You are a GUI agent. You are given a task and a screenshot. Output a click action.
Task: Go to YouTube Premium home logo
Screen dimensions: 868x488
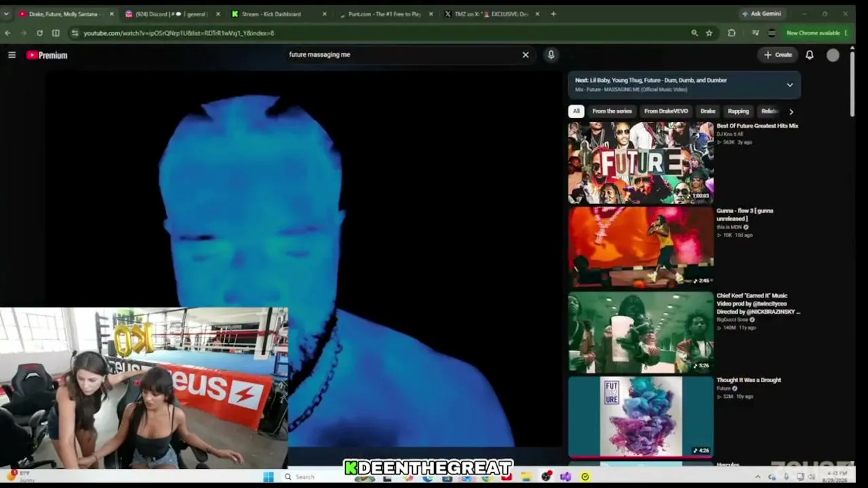click(x=47, y=55)
